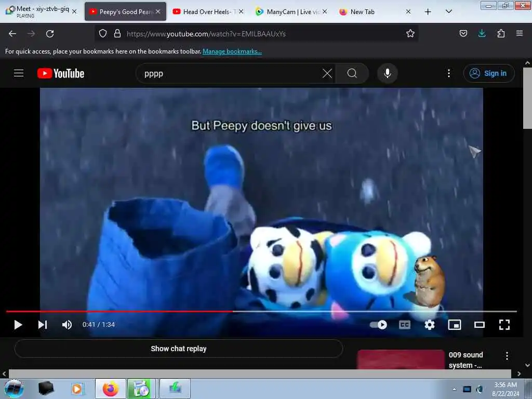Toggle the autoplay switch
Image resolution: width=532 pixels, height=399 pixels.
coord(378,325)
